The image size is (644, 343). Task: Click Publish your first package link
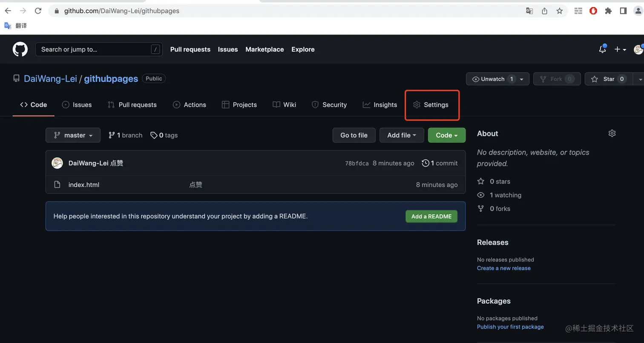[x=510, y=327]
